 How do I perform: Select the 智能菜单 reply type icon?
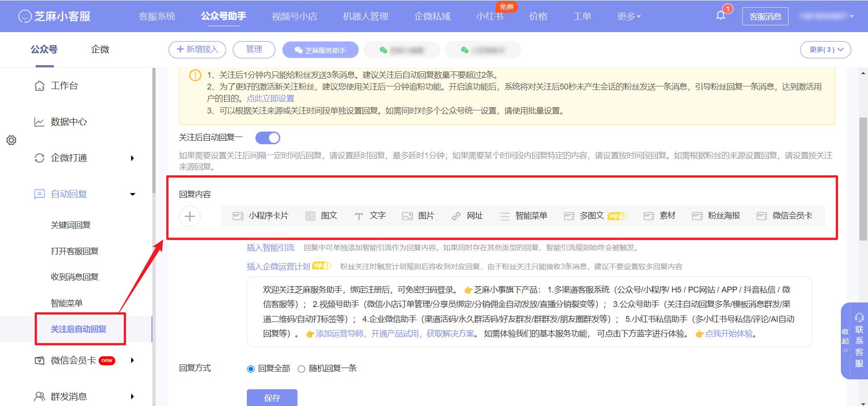click(x=505, y=216)
